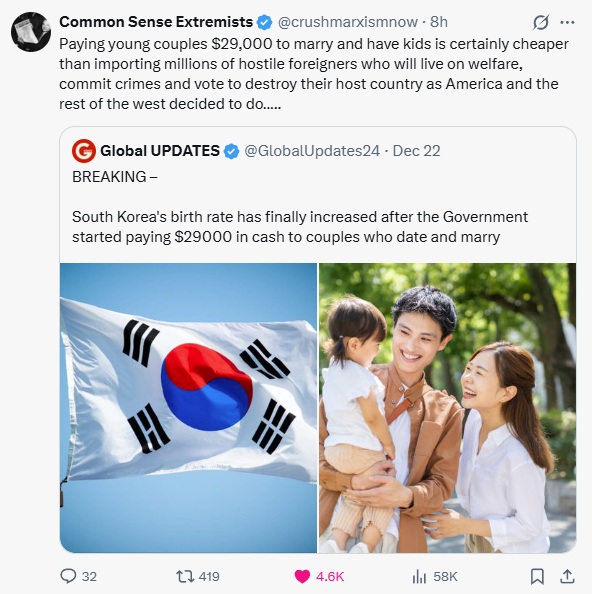Bookmark this post
This screenshot has width=592, height=594.
[537, 576]
